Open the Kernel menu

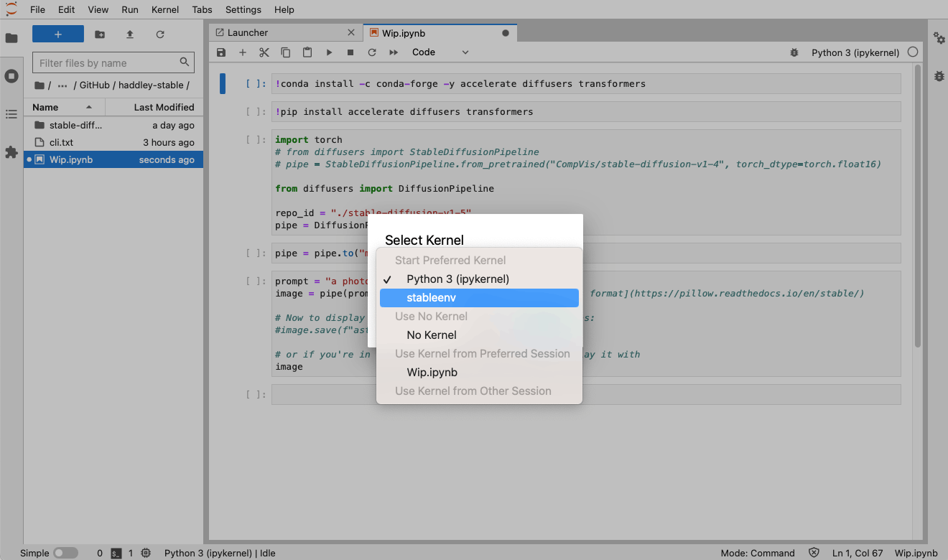pos(165,9)
